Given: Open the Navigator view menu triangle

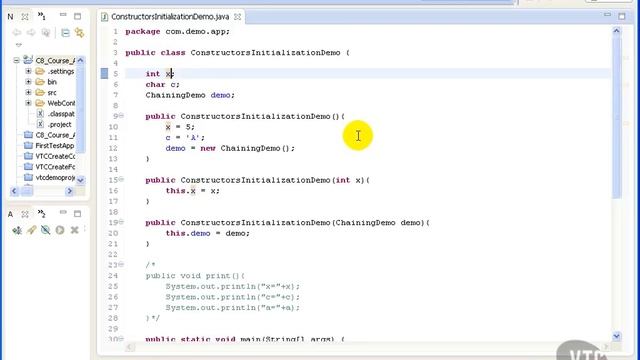Looking at the screenshot, I should click(x=19, y=45).
